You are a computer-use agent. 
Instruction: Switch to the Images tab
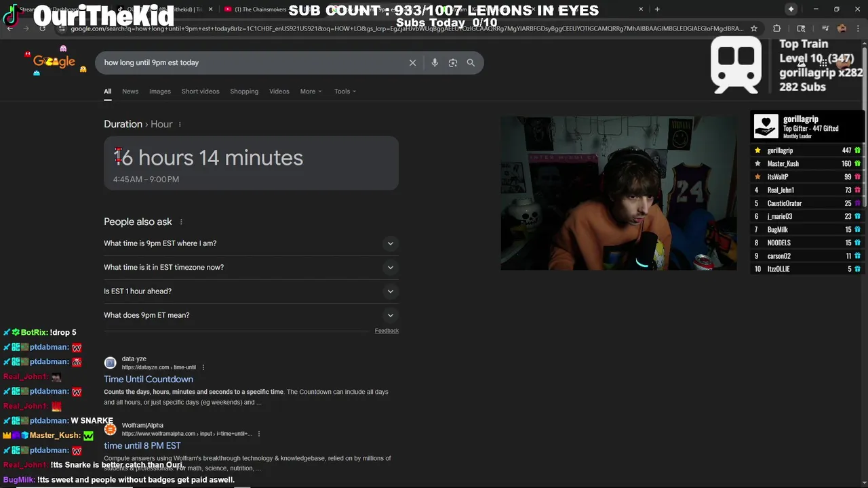160,91
